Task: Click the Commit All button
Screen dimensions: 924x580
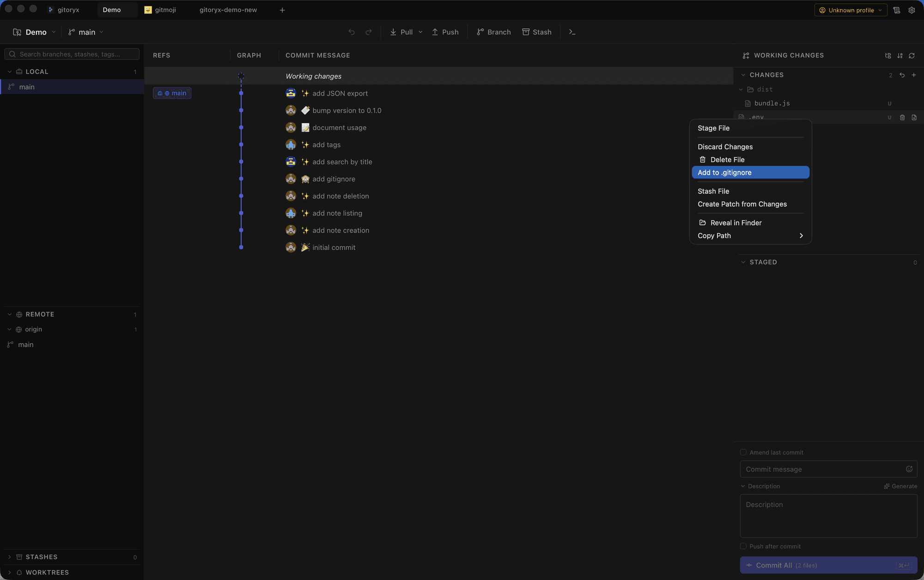Action: [x=828, y=565]
